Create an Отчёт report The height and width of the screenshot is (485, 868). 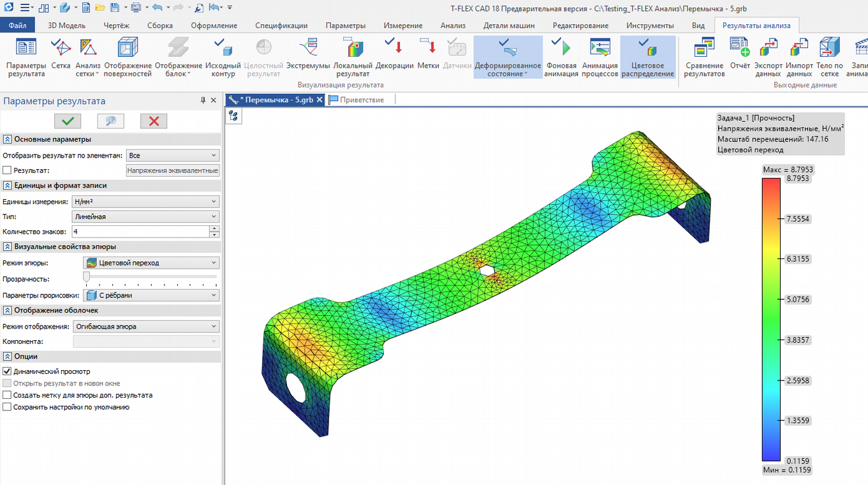[740, 53]
